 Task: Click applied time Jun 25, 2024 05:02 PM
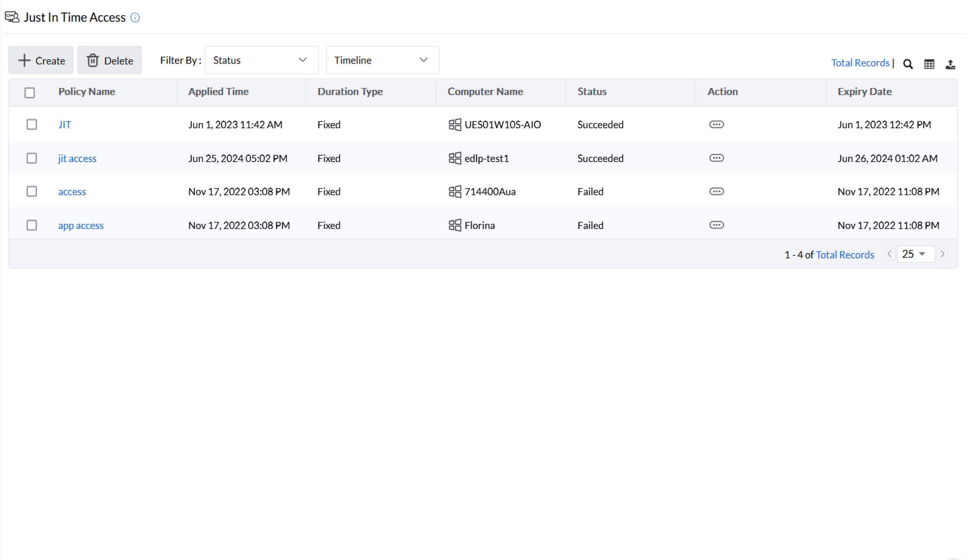[x=238, y=158]
